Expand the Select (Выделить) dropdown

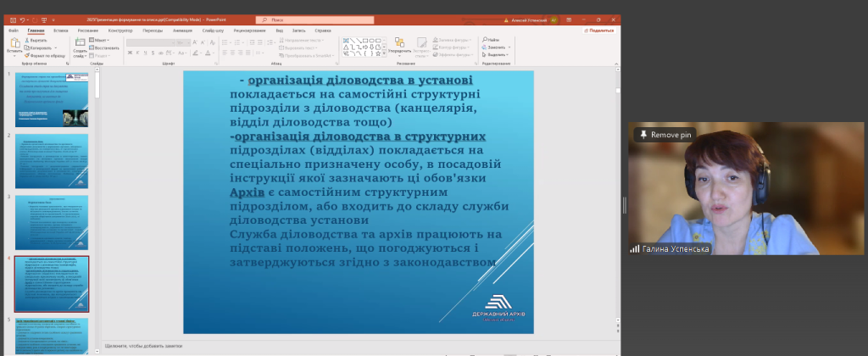(497, 55)
